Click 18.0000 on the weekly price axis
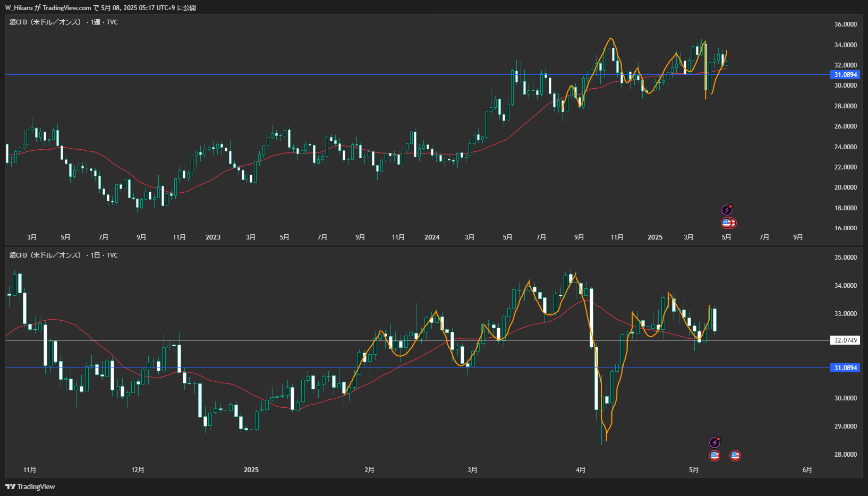868x496 pixels. pyautogui.click(x=846, y=208)
